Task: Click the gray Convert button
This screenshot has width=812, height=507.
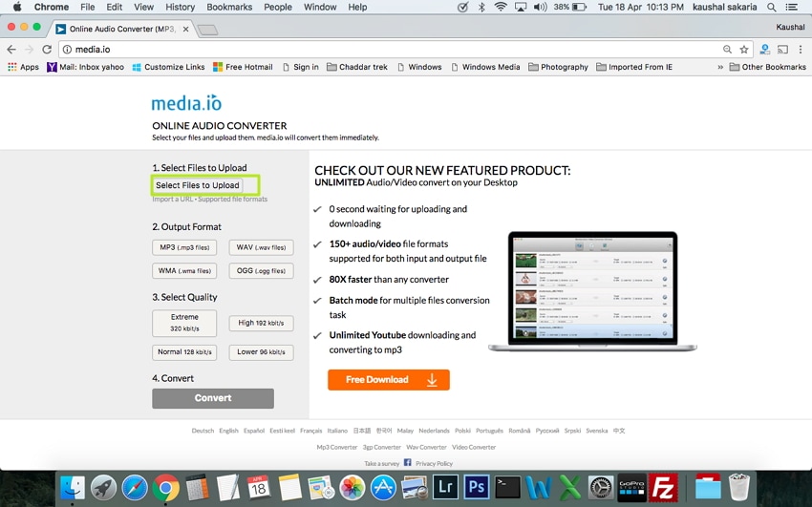Action: coord(213,398)
